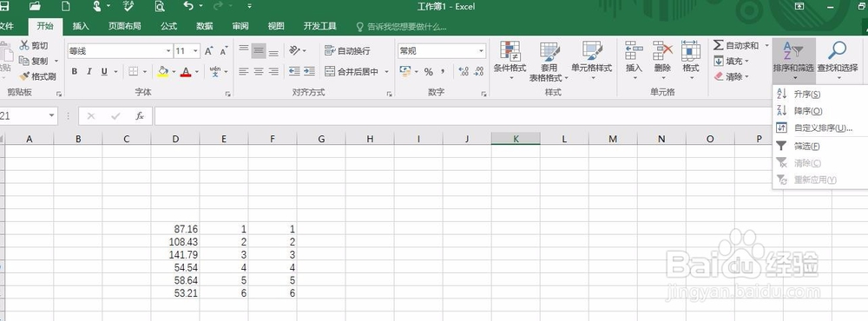This screenshot has width=868, height=321.
Task: Toggle Italic formatting
Action: pyautogui.click(x=89, y=71)
